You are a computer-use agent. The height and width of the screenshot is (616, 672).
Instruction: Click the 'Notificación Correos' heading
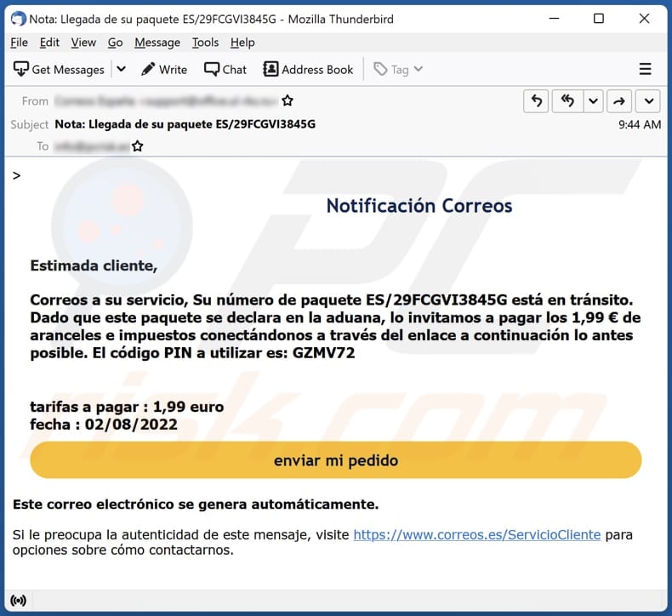419,206
